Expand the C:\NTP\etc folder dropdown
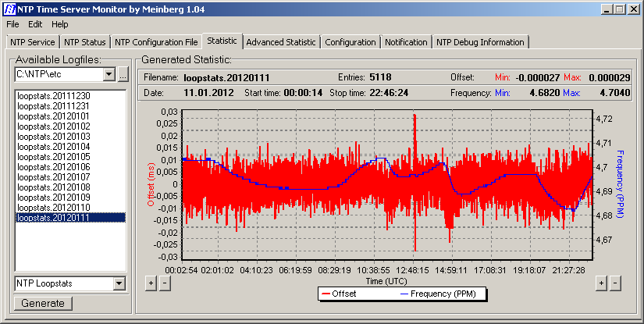Screen dimensions: 644x324 (x=109, y=74)
